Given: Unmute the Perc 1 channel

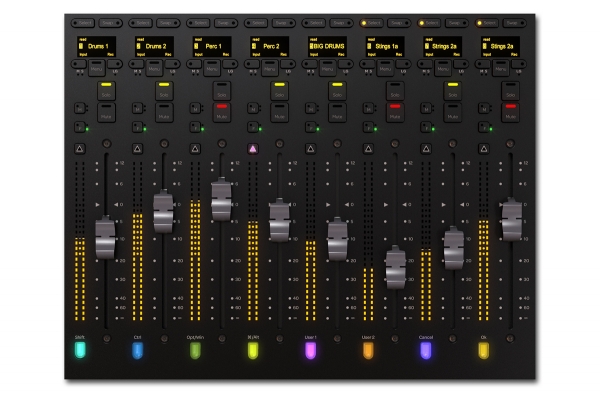Looking at the screenshot, I should [x=222, y=113].
